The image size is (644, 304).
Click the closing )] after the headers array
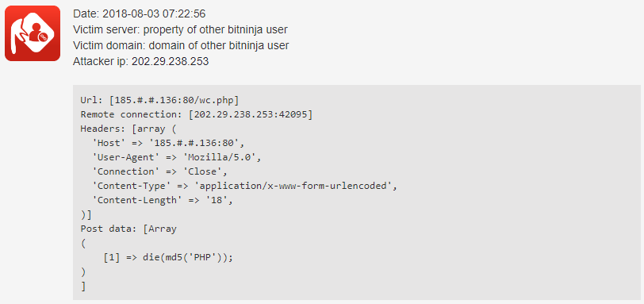[x=86, y=214]
